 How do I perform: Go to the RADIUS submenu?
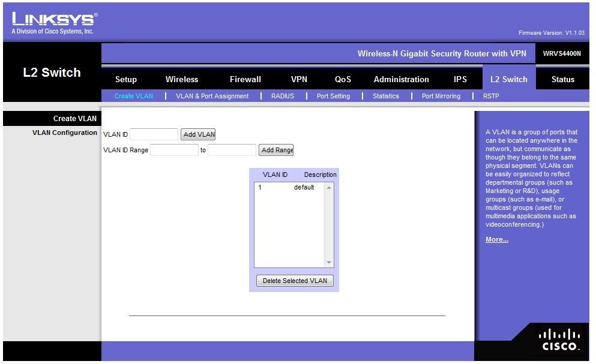click(283, 96)
